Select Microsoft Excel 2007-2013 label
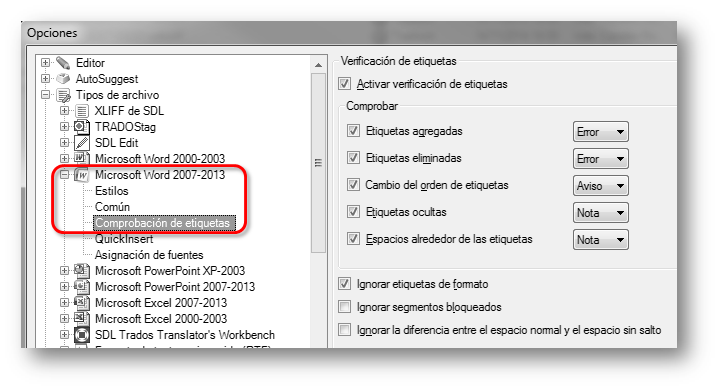The width and height of the screenshot is (719, 390). [161, 303]
